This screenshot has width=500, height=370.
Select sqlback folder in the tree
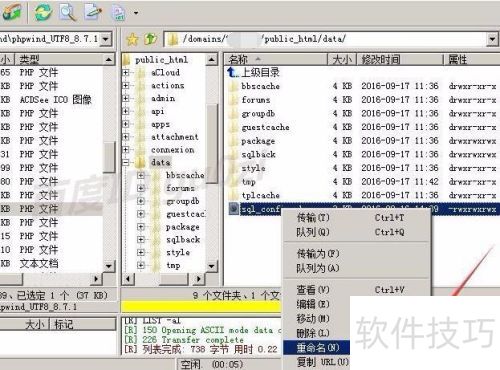tap(183, 240)
